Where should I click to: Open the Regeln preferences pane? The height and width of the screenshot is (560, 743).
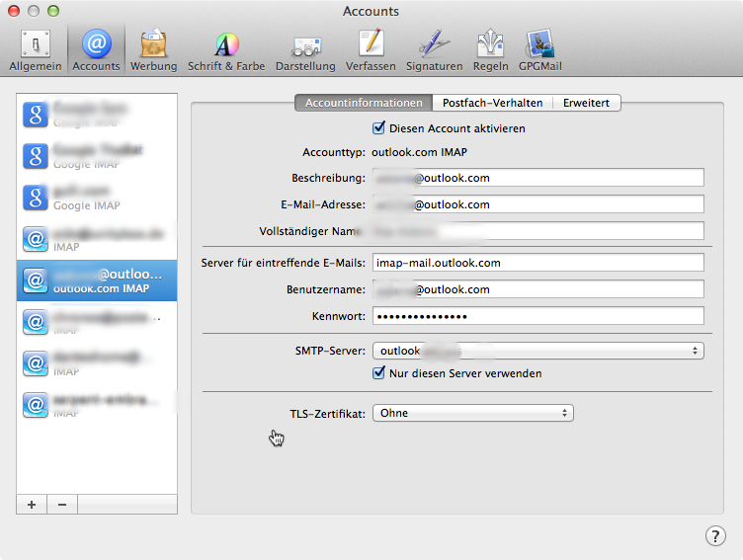[490, 50]
